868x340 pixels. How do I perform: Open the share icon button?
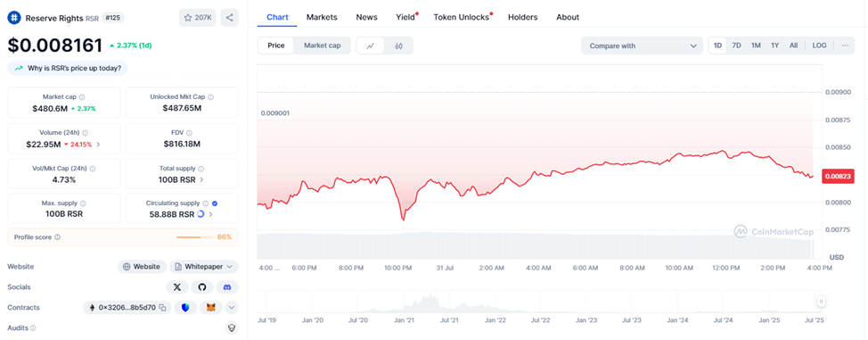[229, 18]
